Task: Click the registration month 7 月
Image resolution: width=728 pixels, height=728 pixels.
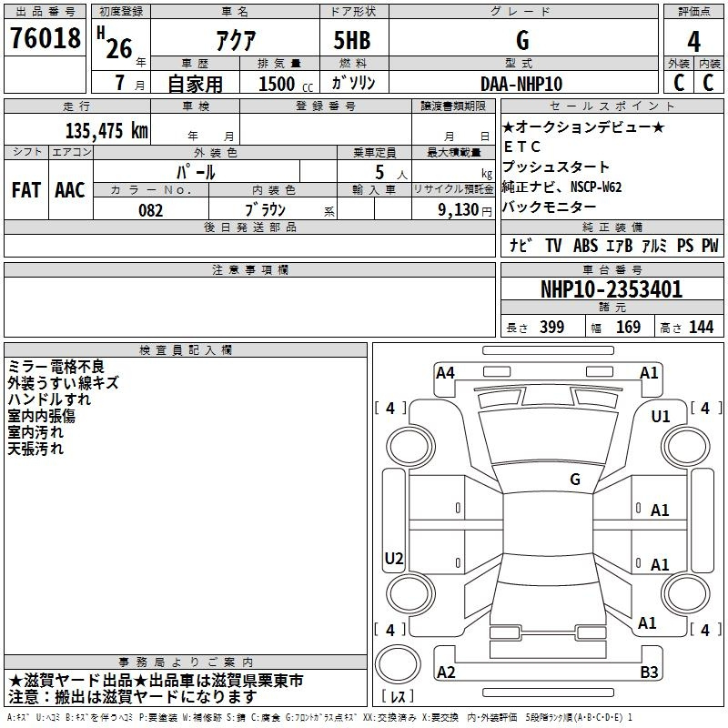Action: [x=129, y=84]
